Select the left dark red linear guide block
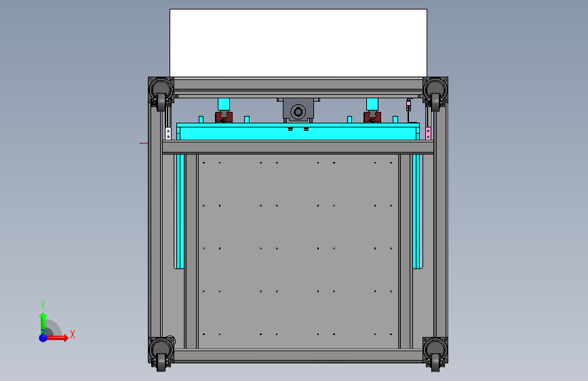The width and height of the screenshot is (588, 381). 224,117
